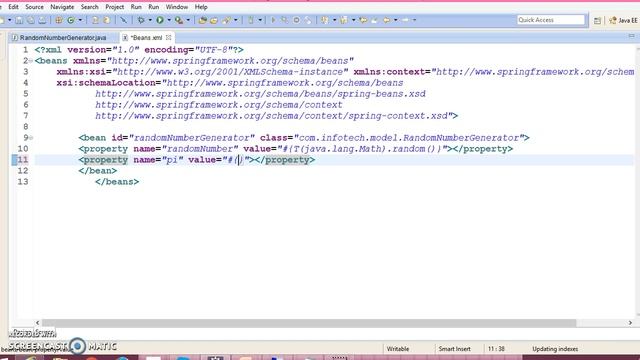This screenshot has height=360, width=640.
Task: Open the Help menu
Action: point(201,7)
